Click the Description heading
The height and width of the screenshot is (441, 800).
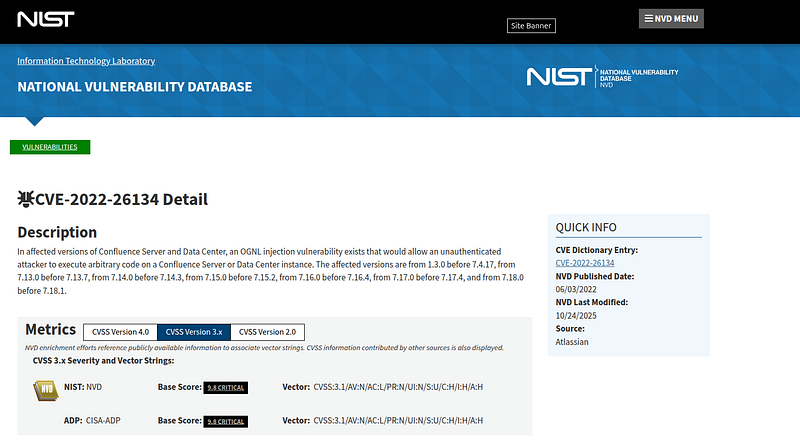57,232
